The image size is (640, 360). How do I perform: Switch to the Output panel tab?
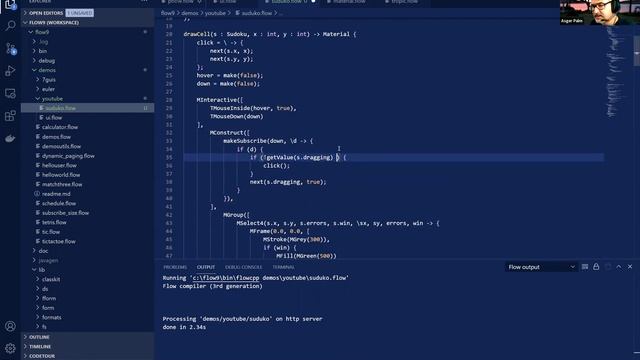tap(206, 267)
